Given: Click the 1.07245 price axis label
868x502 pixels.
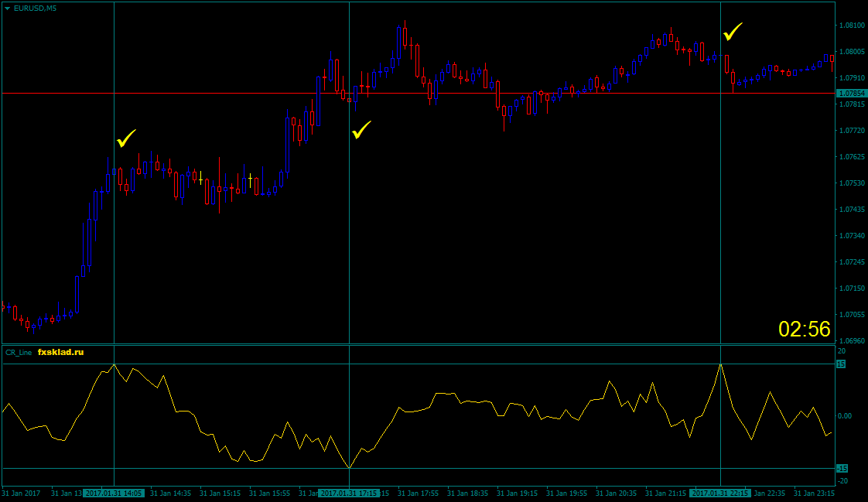Looking at the screenshot, I should 852,261.
